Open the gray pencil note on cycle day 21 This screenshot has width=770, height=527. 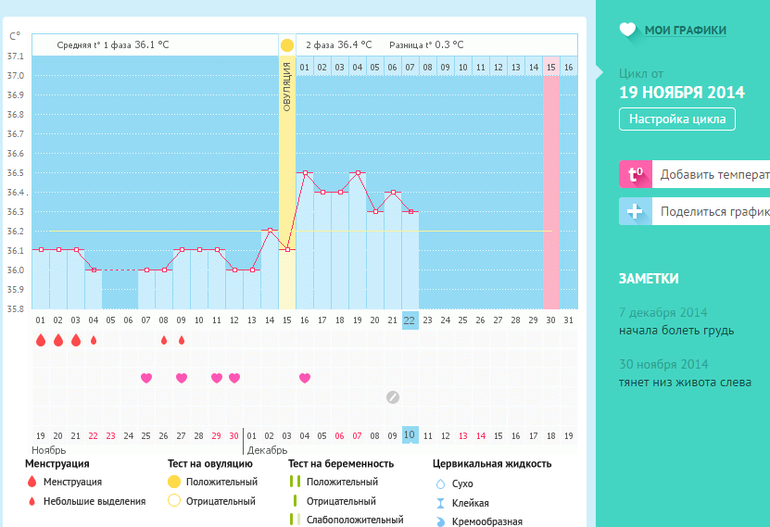click(x=393, y=397)
